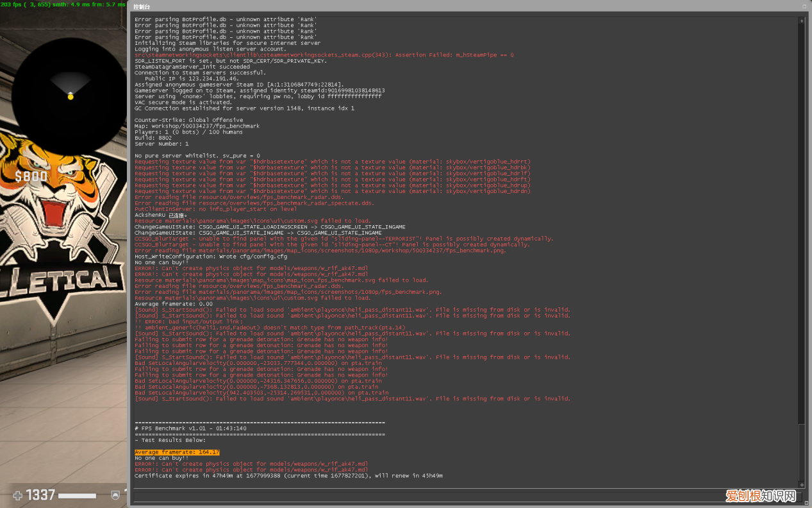
Task: Click the yellow player dot on radar
Action: [x=70, y=96]
